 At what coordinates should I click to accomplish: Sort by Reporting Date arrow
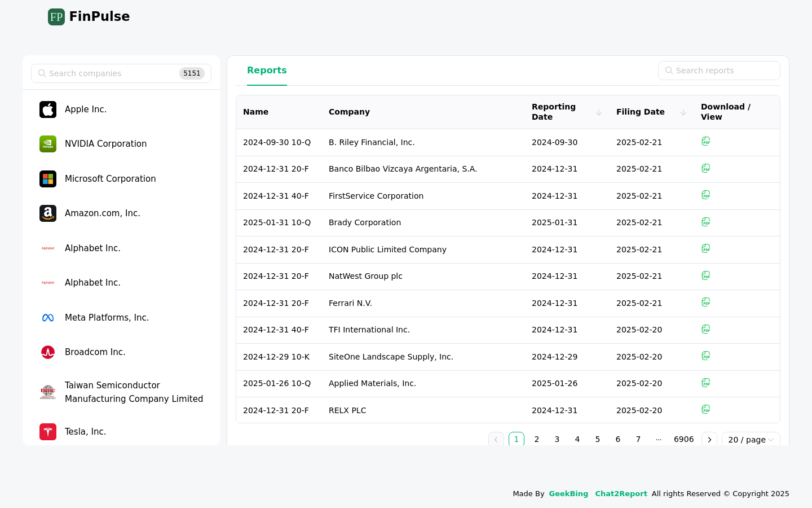tap(599, 112)
